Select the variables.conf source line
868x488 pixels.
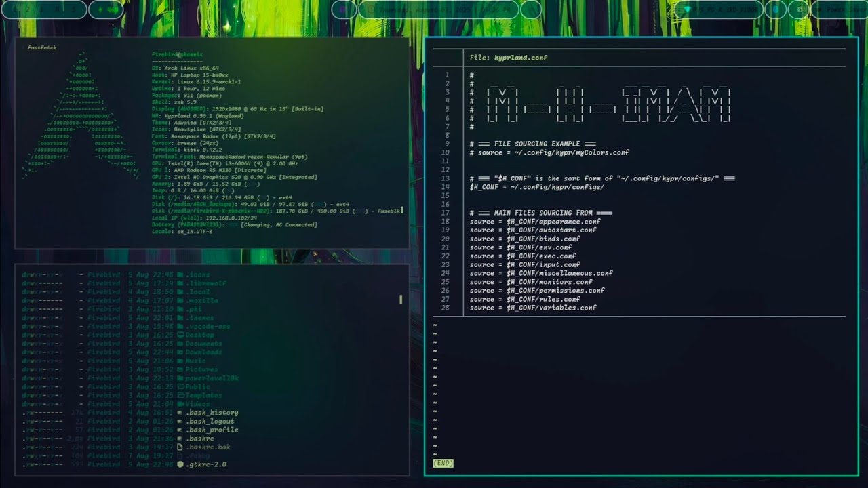[x=533, y=308]
